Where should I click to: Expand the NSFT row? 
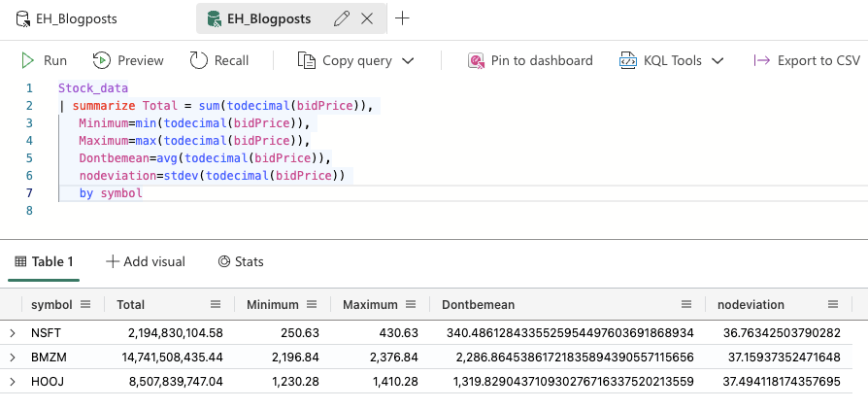coord(13,333)
